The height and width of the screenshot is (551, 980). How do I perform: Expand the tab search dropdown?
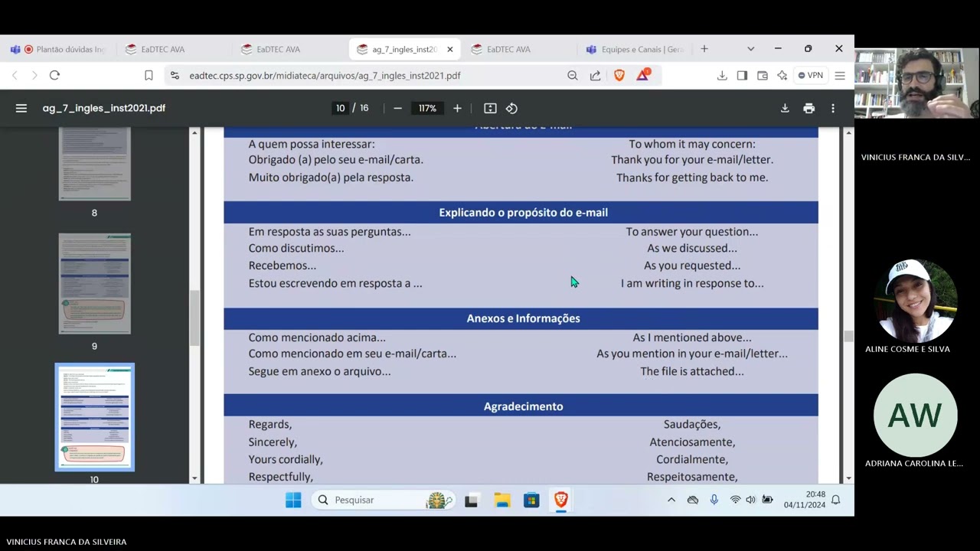tap(750, 49)
